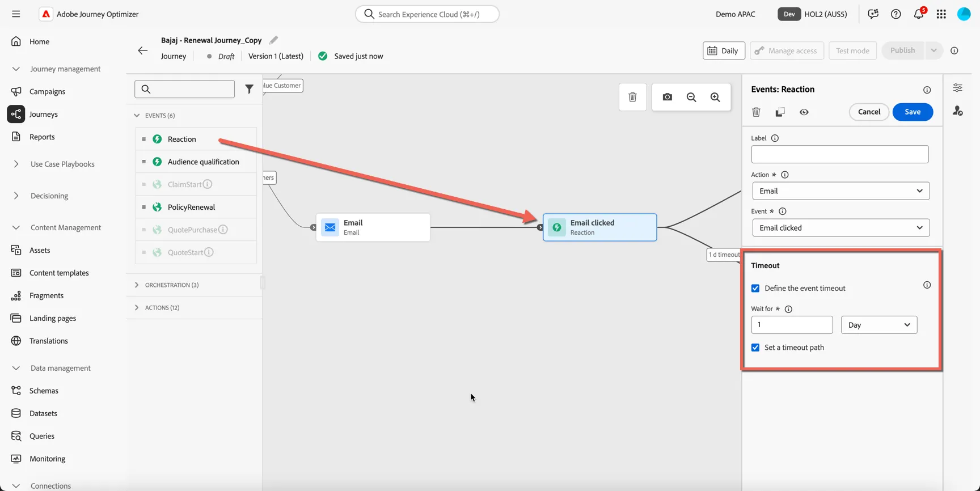Image resolution: width=980 pixels, height=491 pixels.
Task: Save the Reaction event settings
Action: point(913,112)
